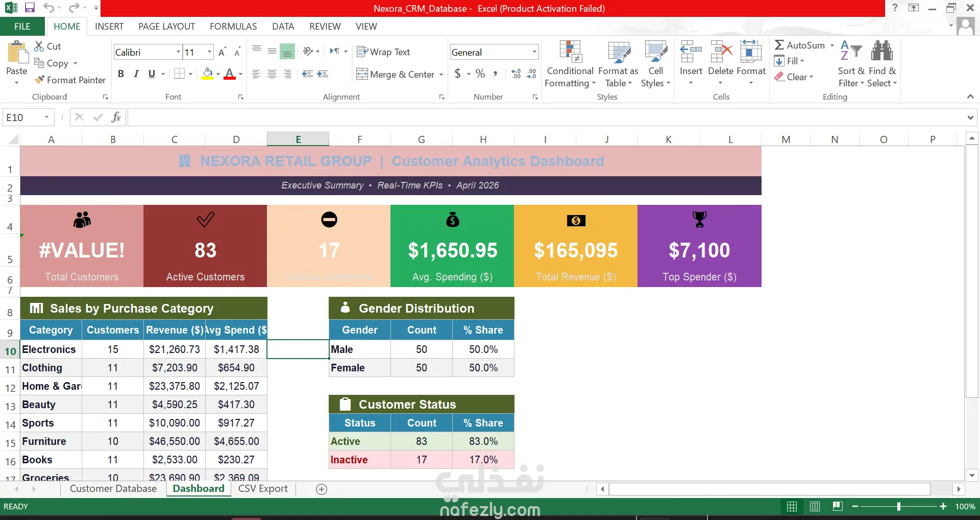980x520 pixels.
Task: Click the Orientation text angle icon
Action: point(308,51)
